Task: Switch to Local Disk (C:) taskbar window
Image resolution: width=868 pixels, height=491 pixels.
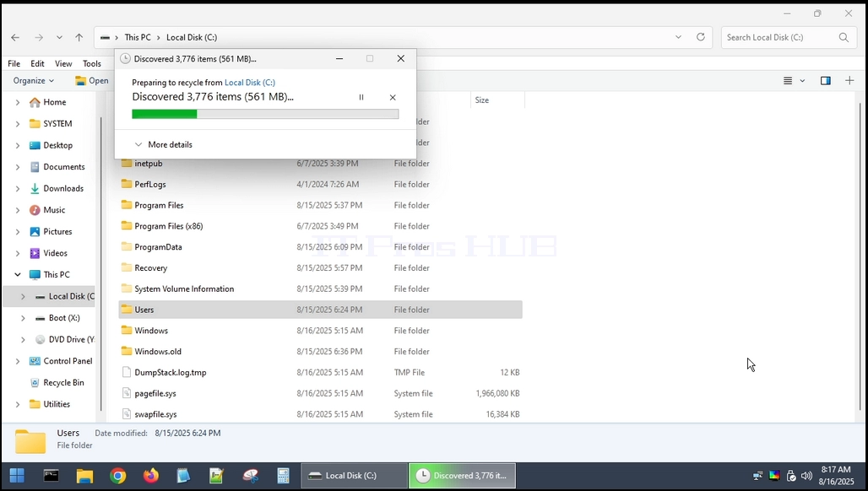Action: [354, 476]
